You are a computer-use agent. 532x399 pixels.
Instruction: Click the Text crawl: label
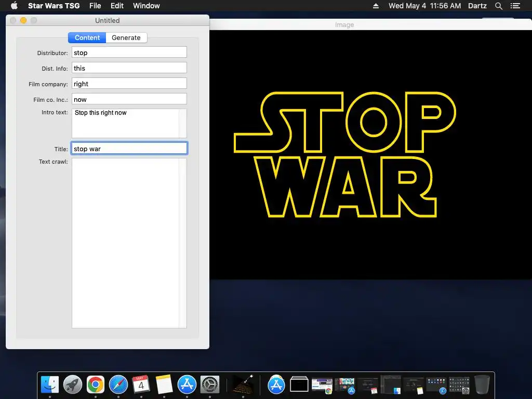tap(54, 162)
